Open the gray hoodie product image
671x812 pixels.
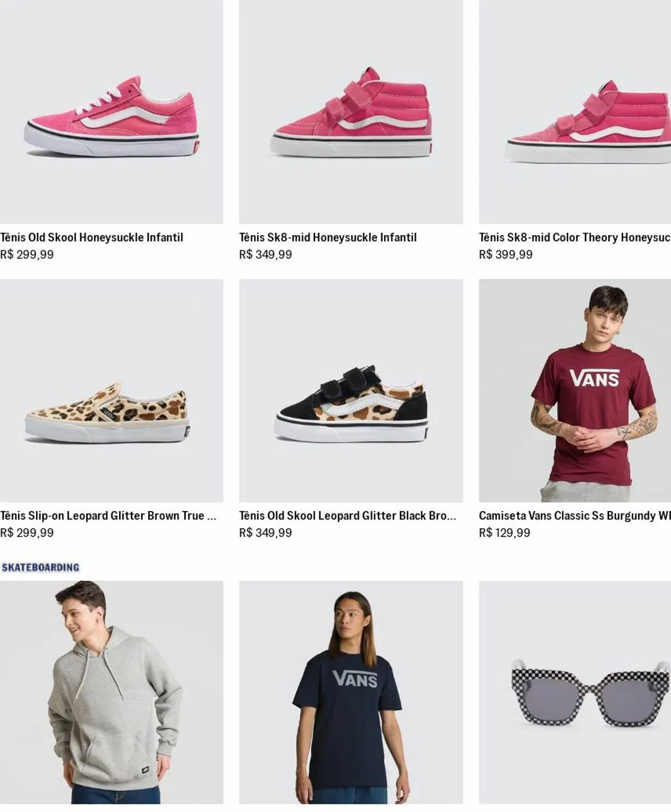coord(112,692)
